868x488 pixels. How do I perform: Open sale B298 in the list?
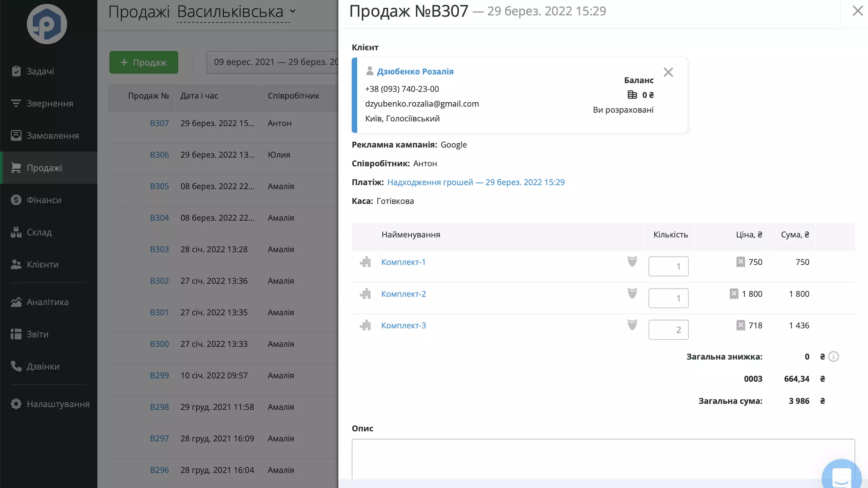coord(159,407)
